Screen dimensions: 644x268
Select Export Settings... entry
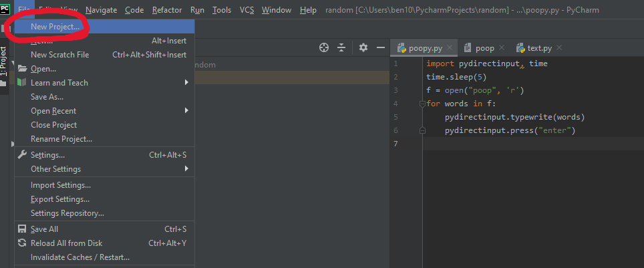[x=105, y=199]
